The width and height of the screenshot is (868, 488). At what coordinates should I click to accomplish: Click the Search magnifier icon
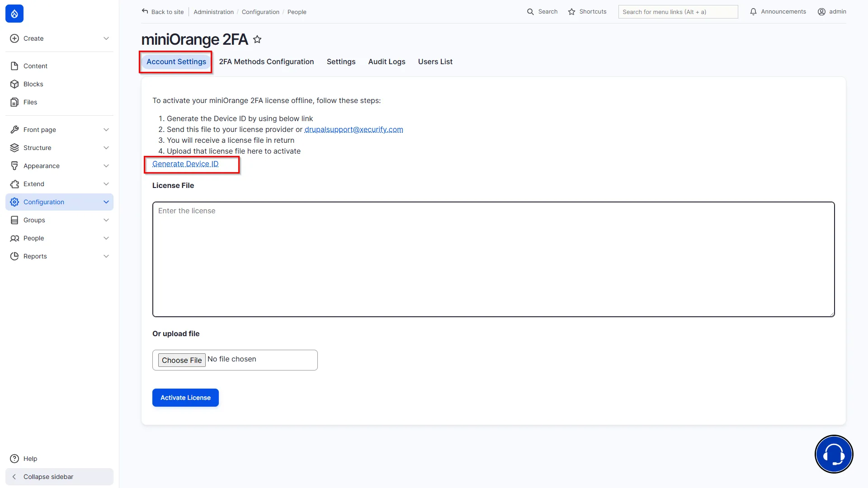coord(530,12)
